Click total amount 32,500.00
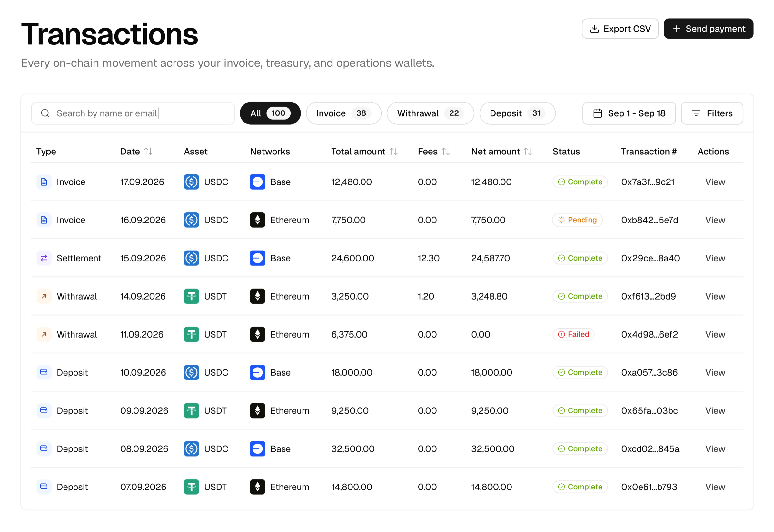The width and height of the screenshot is (774, 532). pyautogui.click(x=353, y=449)
